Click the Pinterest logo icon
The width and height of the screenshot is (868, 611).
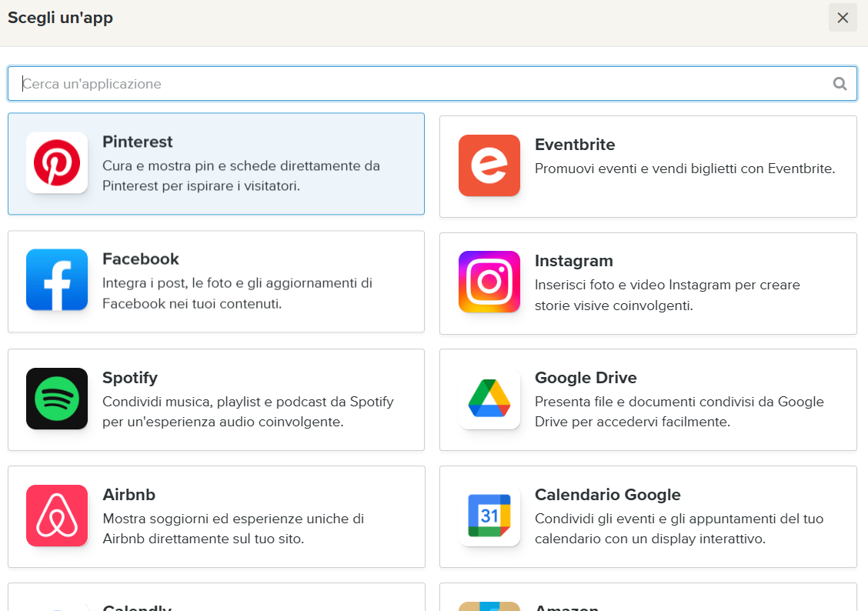pos(57,162)
